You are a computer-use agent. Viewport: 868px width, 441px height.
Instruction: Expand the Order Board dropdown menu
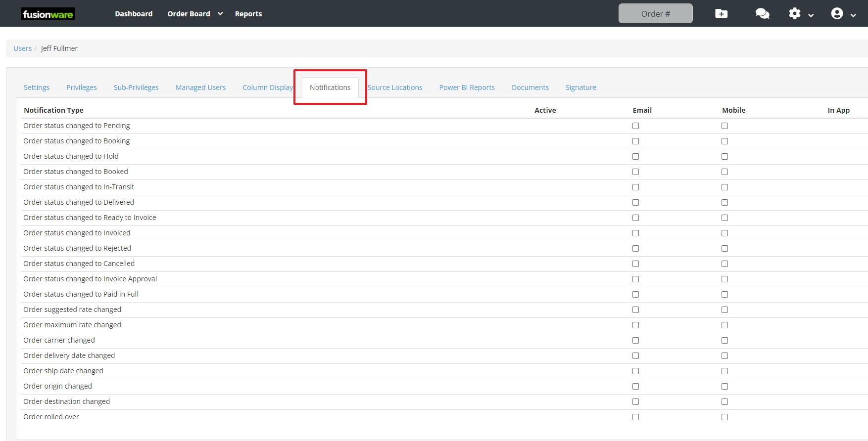click(x=220, y=14)
